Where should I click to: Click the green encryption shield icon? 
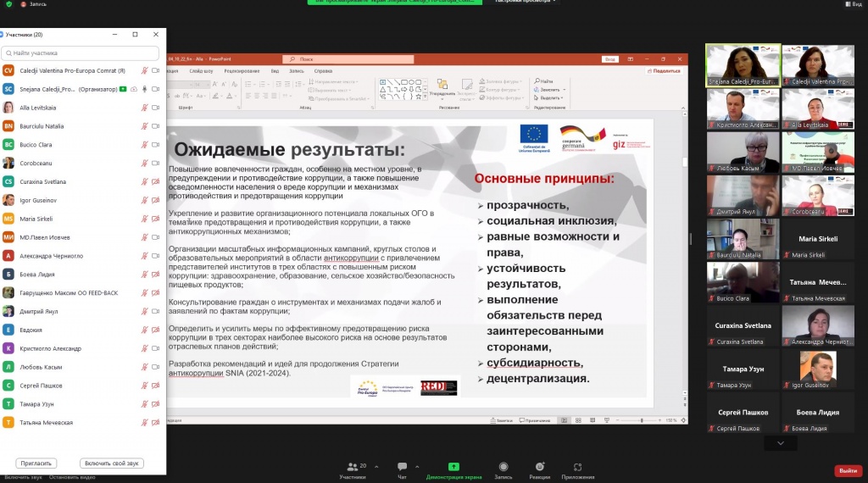[x=8, y=4]
